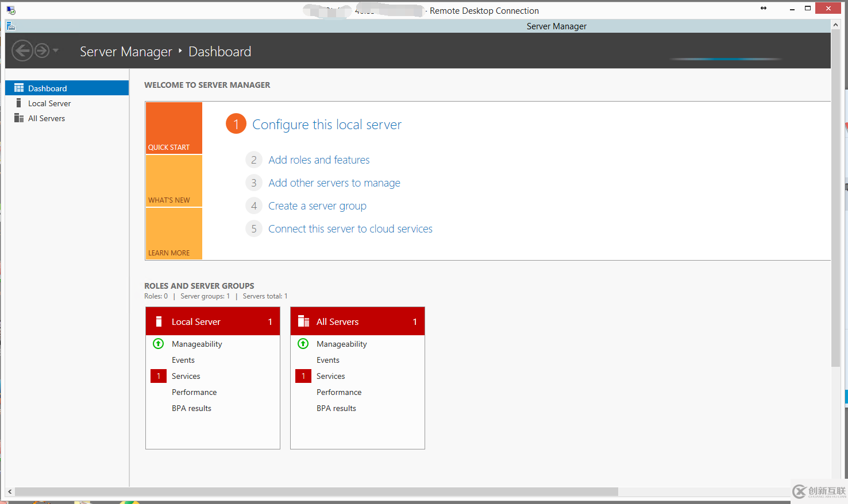Click the Server Manager breadcrumb text

[x=126, y=52]
